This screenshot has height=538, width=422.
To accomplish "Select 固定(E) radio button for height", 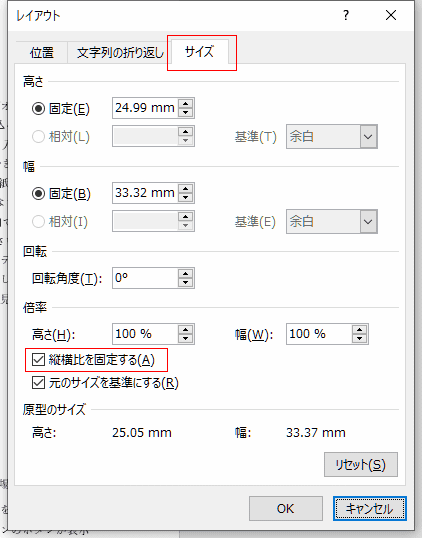I will [38, 108].
